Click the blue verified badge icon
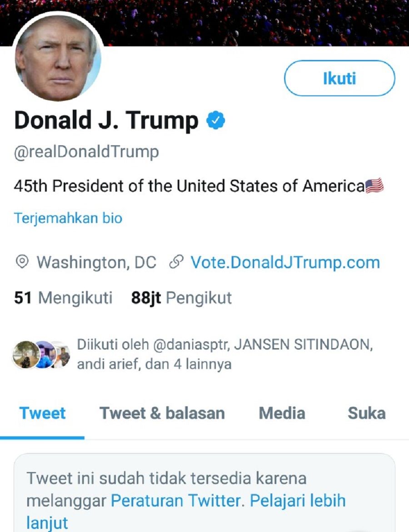 pos(216,120)
